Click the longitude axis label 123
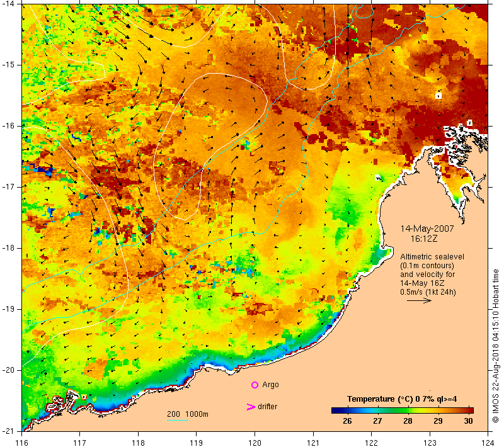The image size is (504, 447). [x=430, y=443]
